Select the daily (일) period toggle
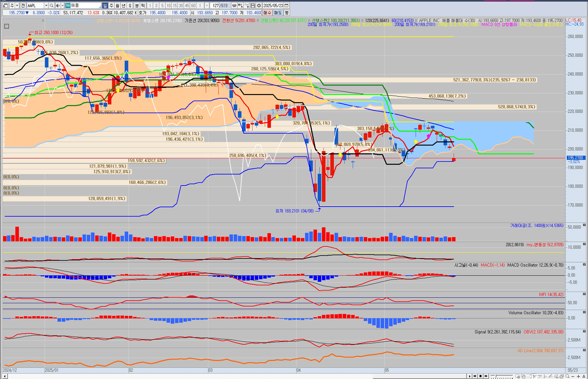 point(105,6)
